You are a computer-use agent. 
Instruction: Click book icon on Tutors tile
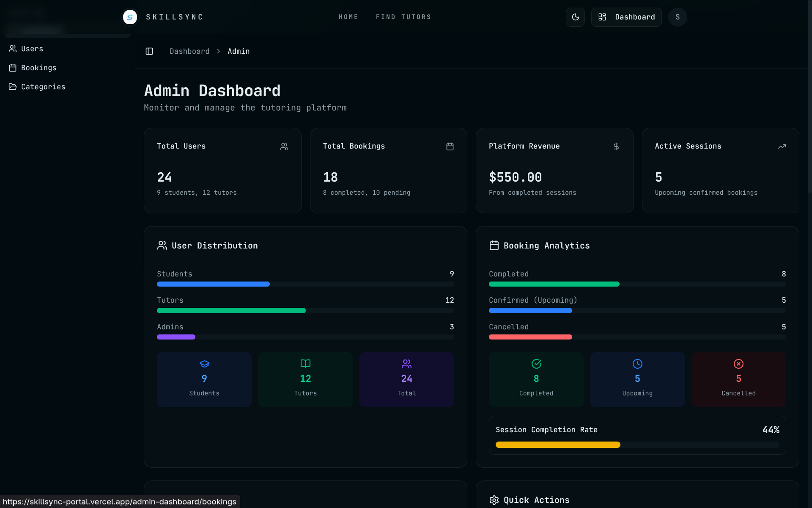(305, 364)
